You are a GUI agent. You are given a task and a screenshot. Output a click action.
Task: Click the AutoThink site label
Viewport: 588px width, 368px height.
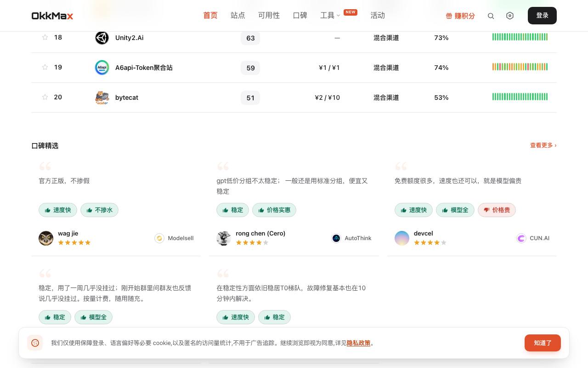tap(358, 238)
